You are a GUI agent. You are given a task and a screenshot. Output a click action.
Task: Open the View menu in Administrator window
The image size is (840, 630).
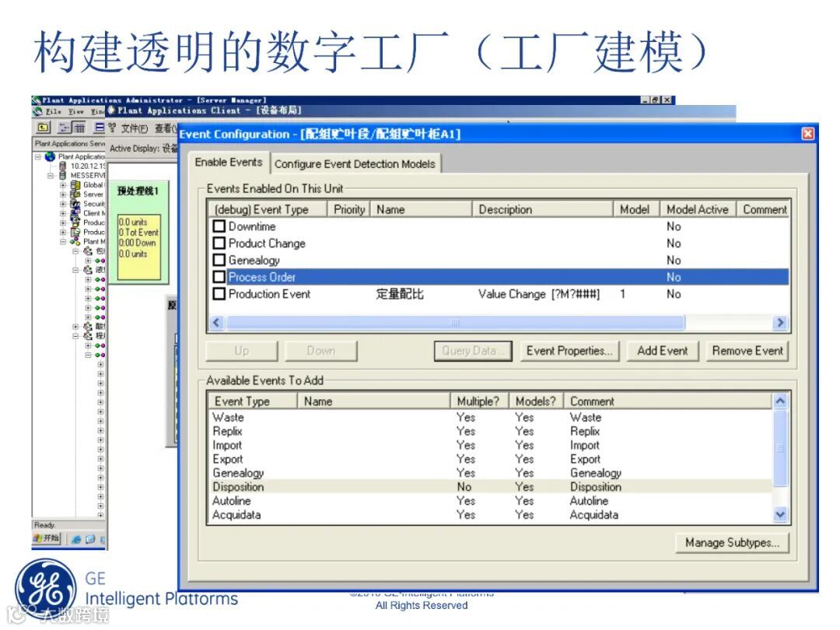tap(75, 111)
